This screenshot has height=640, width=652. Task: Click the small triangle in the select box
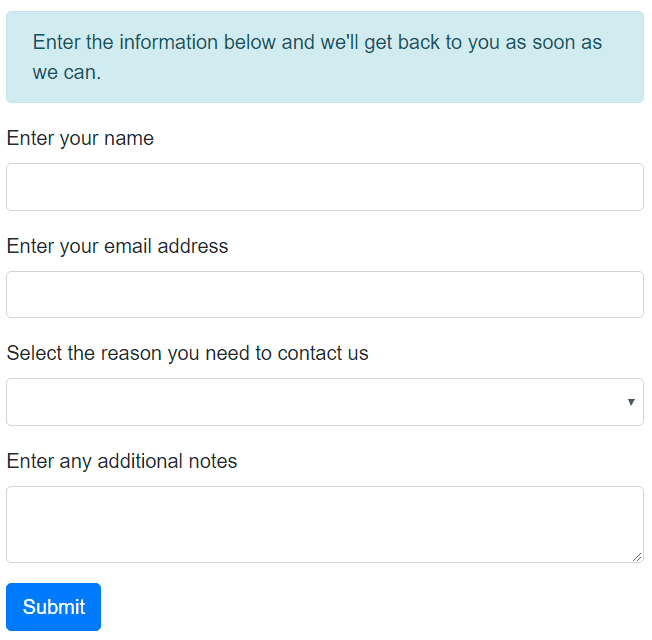click(x=631, y=402)
